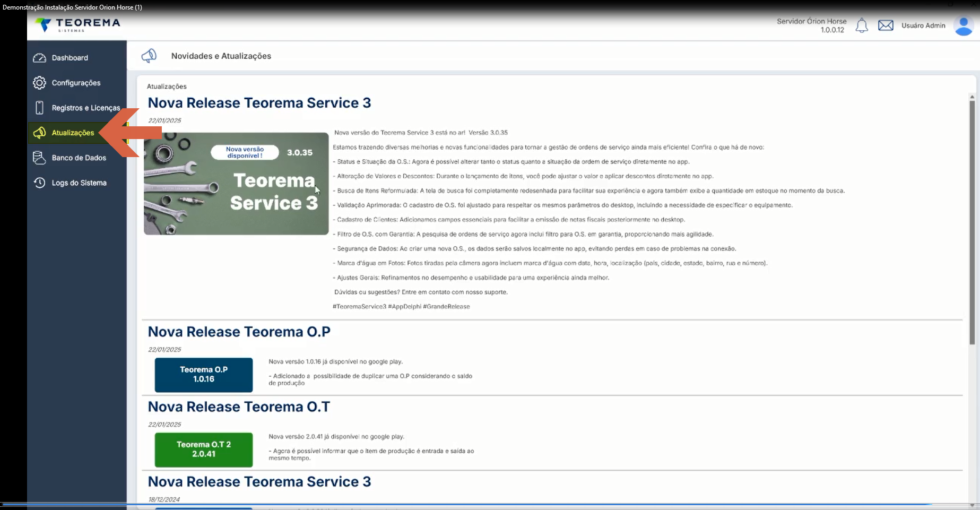Click the text Nova versão 2.0.41 já disponível
Image resolution: width=980 pixels, height=510 pixels.
[x=336, y=436]
